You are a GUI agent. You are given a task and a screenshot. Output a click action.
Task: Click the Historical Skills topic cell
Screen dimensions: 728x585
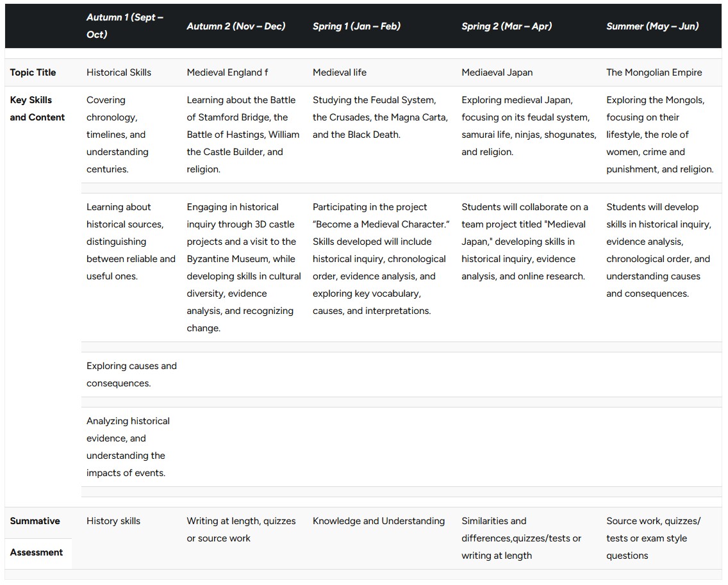click(x=119, y=72)
